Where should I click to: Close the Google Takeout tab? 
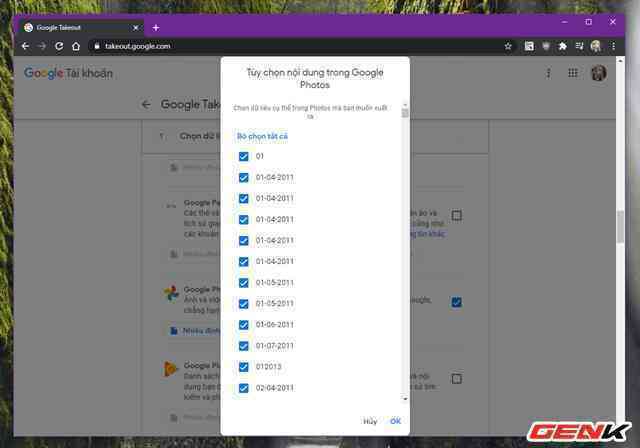[x=136, y=28]
